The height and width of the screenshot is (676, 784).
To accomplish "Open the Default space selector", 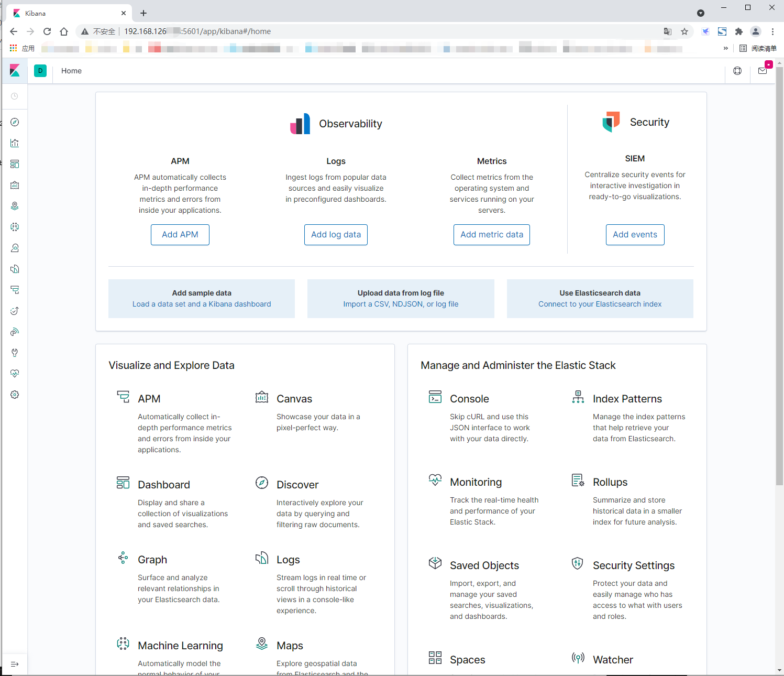I will point(40,71).
